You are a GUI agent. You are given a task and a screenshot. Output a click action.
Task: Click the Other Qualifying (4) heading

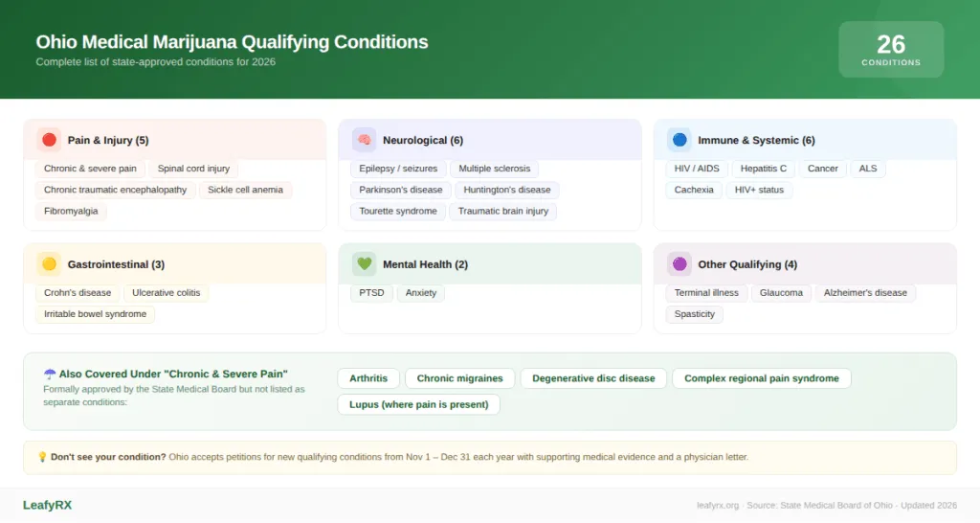click(747, 264)
